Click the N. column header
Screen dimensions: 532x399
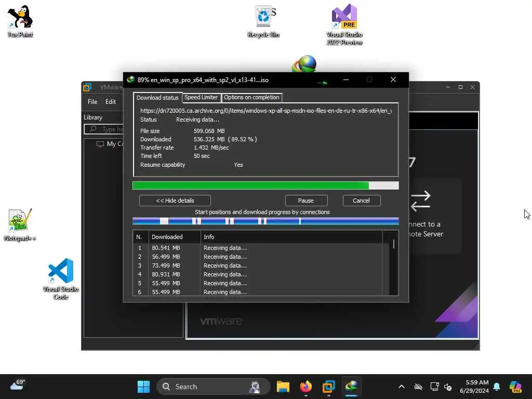141,237
